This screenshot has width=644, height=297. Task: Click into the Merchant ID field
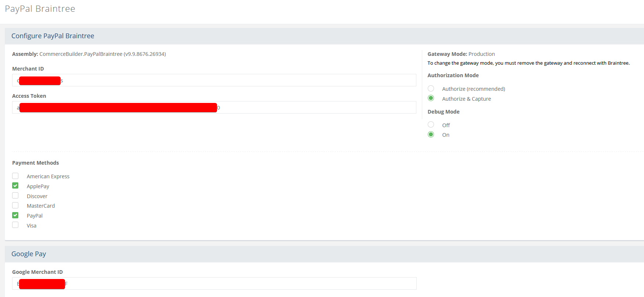pyautogui.click(x=214, y=80)
